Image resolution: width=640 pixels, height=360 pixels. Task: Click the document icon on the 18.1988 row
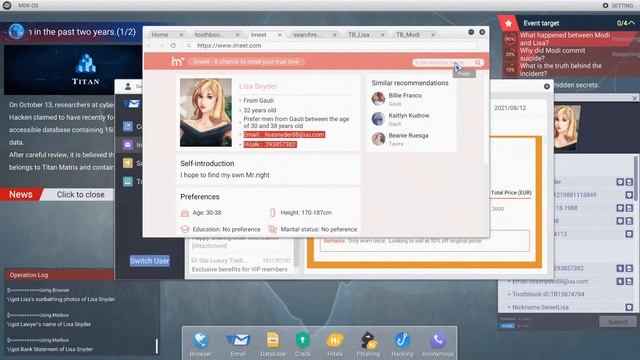(629, 208)
